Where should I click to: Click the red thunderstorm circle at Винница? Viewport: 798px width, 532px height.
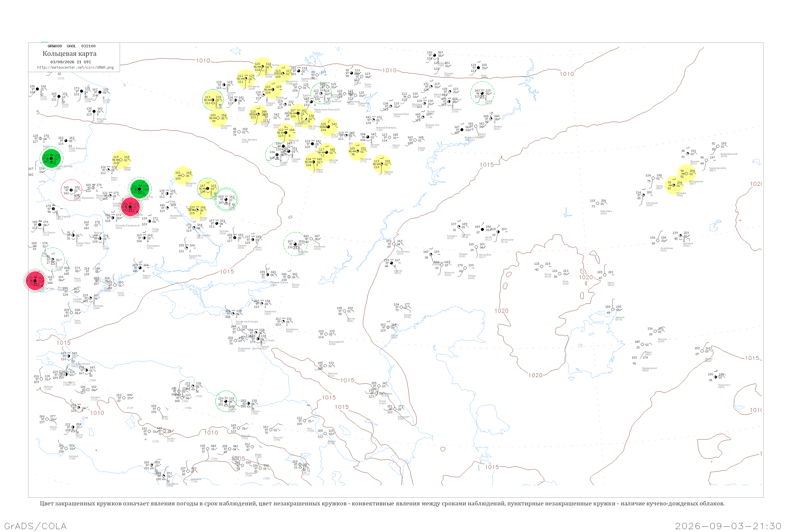click(x=130, y=207)
